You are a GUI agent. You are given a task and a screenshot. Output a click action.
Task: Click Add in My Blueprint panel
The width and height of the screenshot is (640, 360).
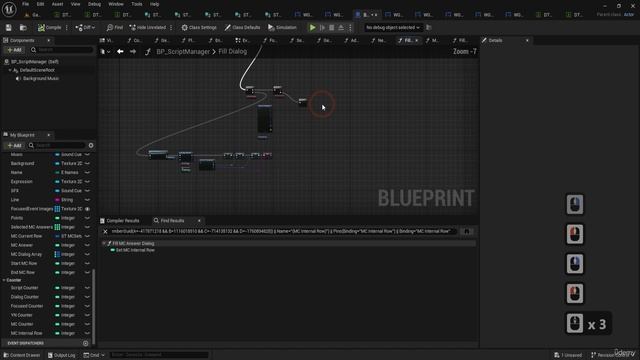coord(14,145)
